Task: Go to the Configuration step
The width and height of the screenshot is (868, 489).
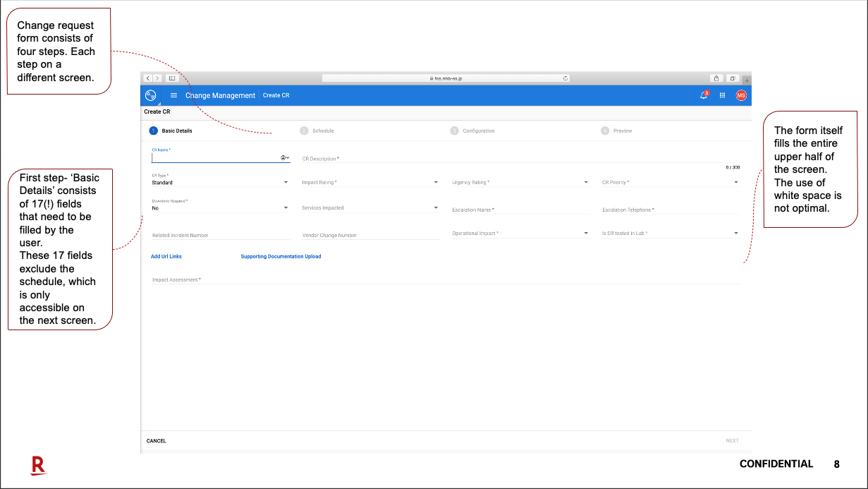Action: pyautogui.click(x=472, y=131)
